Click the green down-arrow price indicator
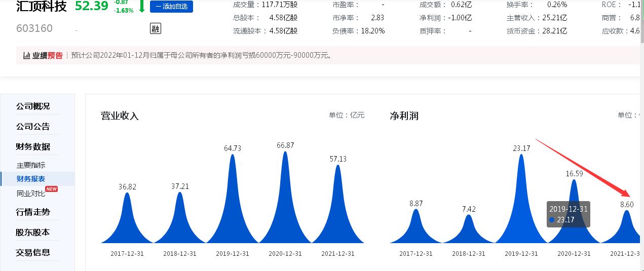This screenshot has width=644, height=271. (x=142, y=7)
